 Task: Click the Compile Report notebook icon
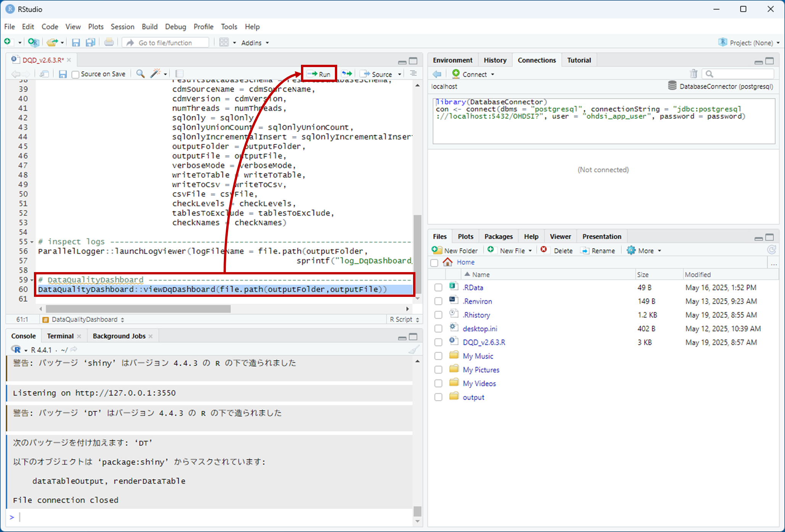(x=179, y=74)
